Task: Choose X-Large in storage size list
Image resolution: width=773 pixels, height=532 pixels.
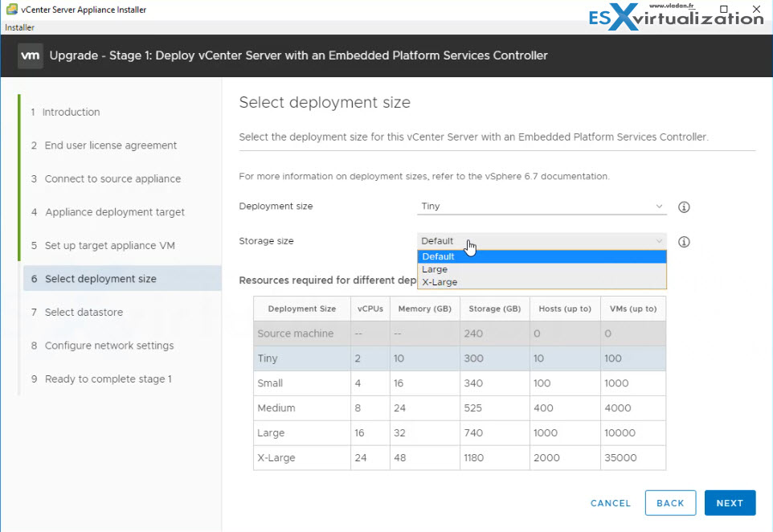Action: pyautogui.click(x=542, y=282)
